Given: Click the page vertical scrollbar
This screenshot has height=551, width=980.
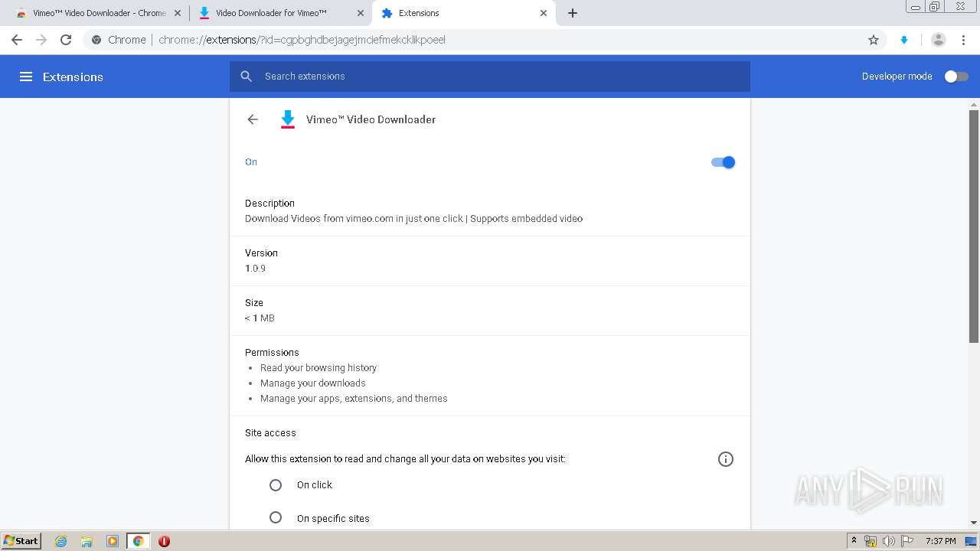Looking at the screenshot, I should tap(974, 227).
